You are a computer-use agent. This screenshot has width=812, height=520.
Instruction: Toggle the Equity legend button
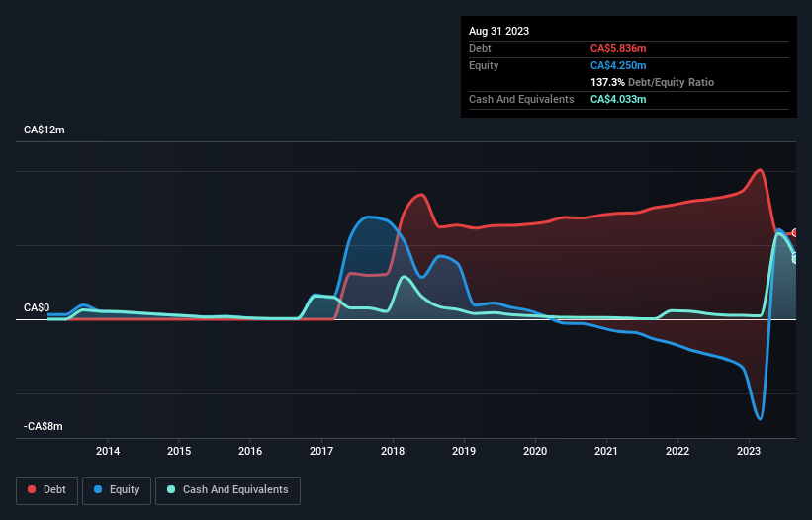click(117, 490)
